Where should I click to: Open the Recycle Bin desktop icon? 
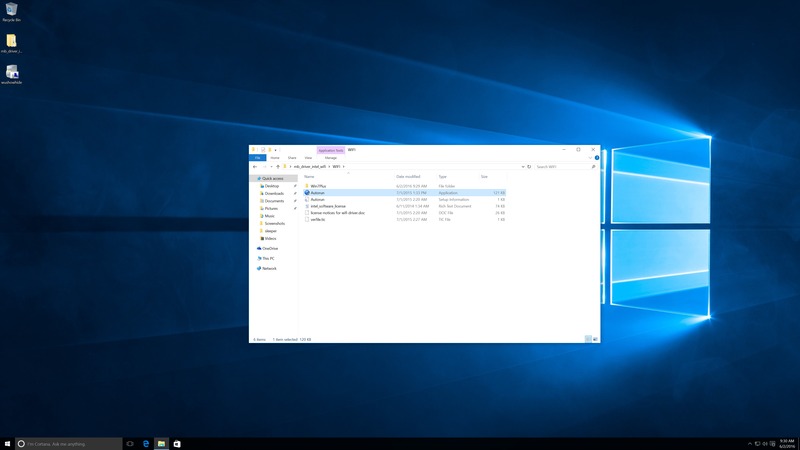[12, 11]
